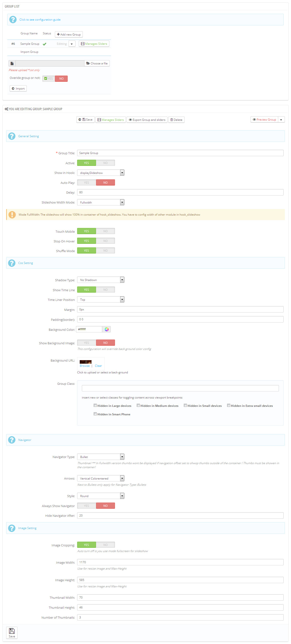Click the file document icon in import field
This screenshot has height=644, width=291.
tap(12, 63)
